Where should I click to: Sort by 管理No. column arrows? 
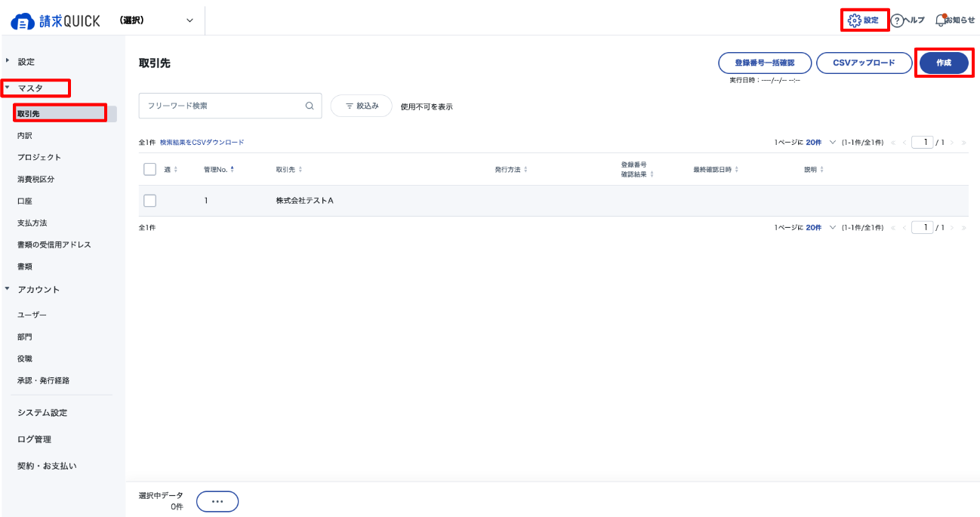pyautogui.click(x=232, y=170)
